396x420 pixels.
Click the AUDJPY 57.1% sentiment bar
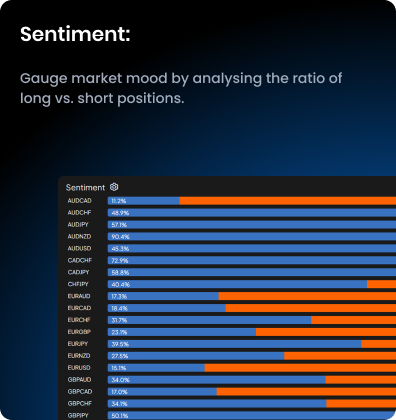pos(252,225)
